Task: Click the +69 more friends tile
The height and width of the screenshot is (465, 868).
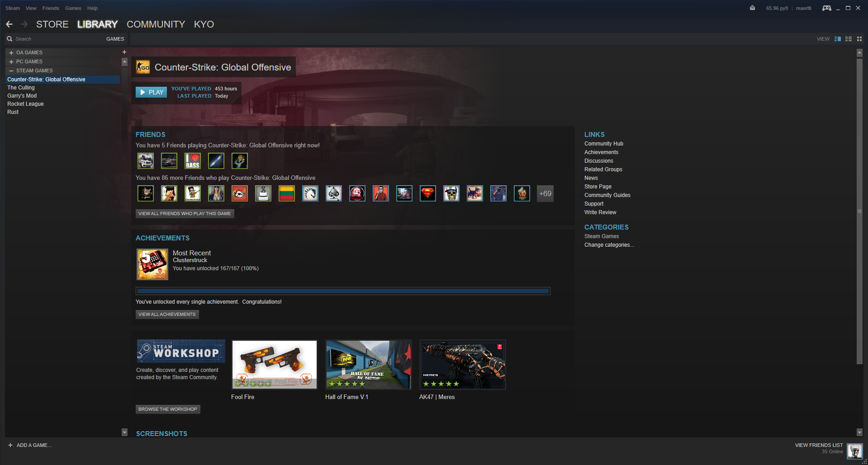Action: (545, 193)
